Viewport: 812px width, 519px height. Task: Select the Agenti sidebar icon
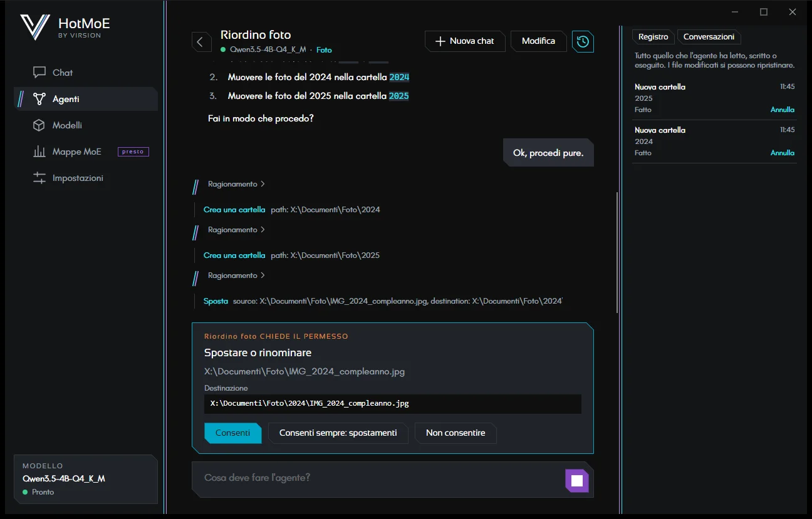click(39, 99)
